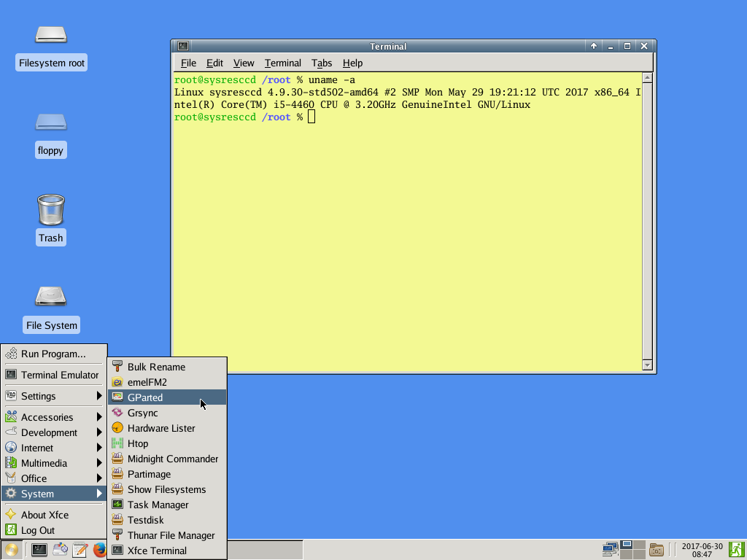
Task: Open the File menu in Terminal
Action: pos(188,63)
